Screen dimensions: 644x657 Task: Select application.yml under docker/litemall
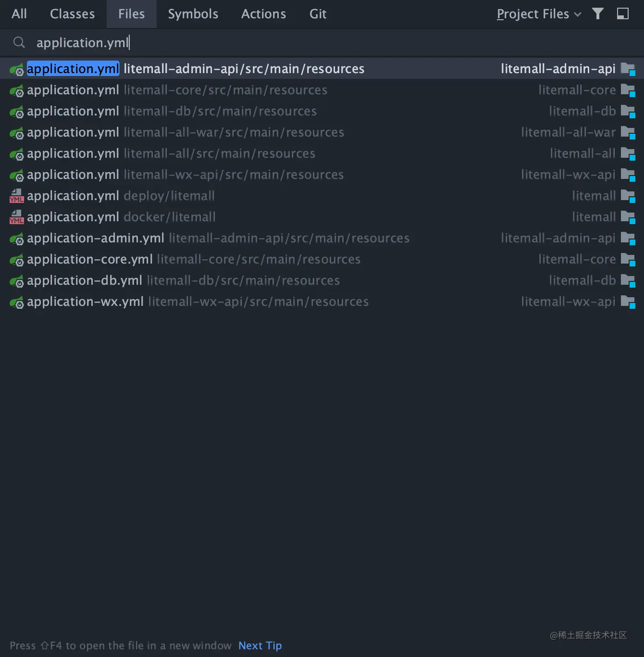pos(322,217)
